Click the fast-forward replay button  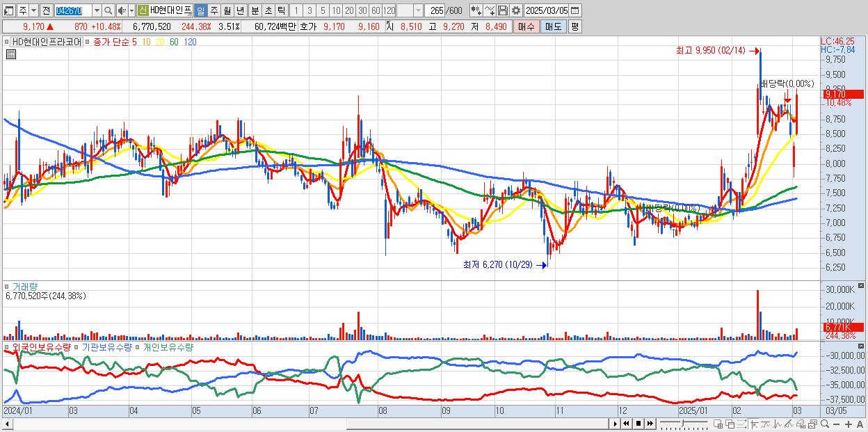(650, 424)
